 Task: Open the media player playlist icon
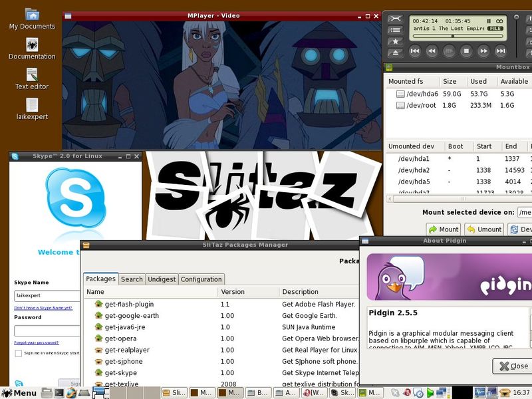[395, 30]
